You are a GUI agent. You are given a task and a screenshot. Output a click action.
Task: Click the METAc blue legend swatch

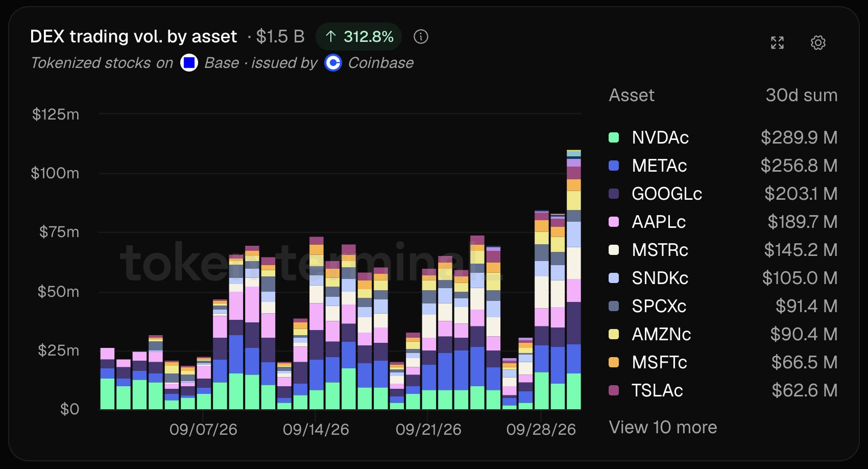tap(614, 166)
